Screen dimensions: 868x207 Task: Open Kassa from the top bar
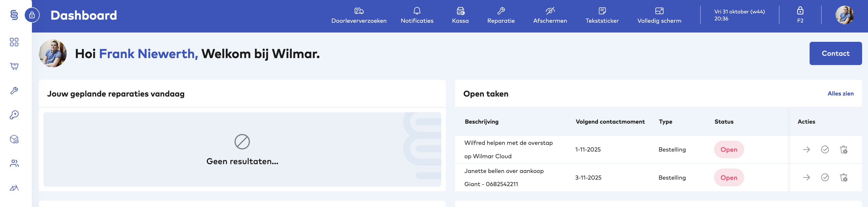pyautogui.click(x=460, y=15)
